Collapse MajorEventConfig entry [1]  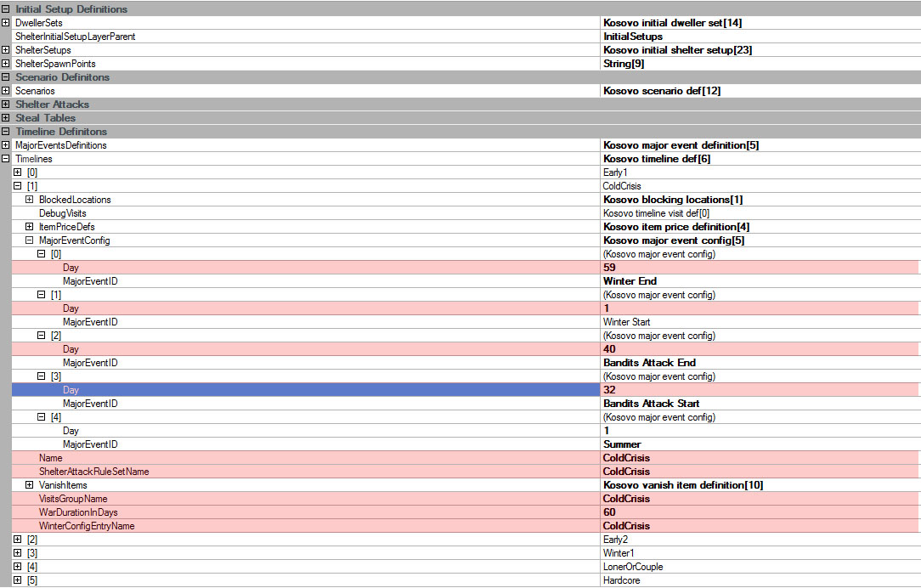(x=41, y=294)
